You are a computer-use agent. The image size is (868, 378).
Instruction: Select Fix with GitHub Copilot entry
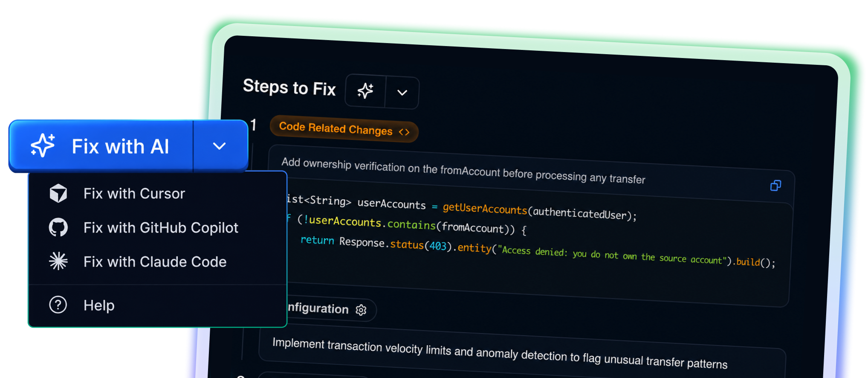point(158,228)
